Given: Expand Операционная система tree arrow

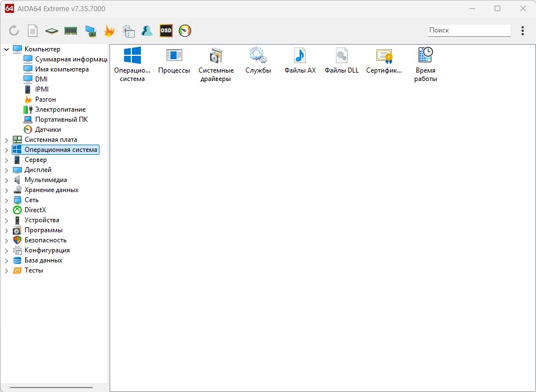Looking at the screenshot, I should click(7, 150).
